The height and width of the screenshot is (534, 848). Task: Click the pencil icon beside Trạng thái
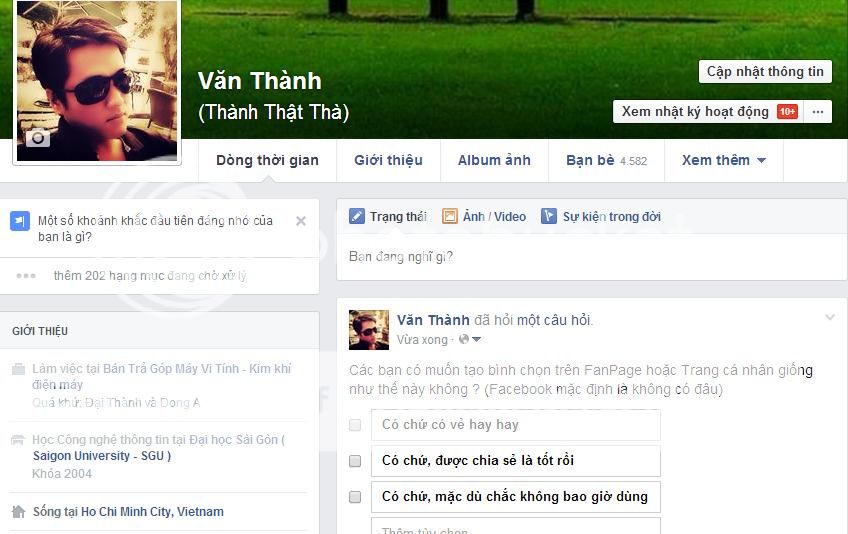pos(357,216)
